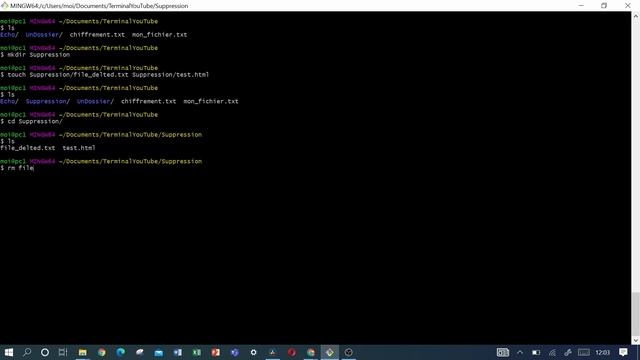Click the terminal scrollbar up arrow

[636, 16]
